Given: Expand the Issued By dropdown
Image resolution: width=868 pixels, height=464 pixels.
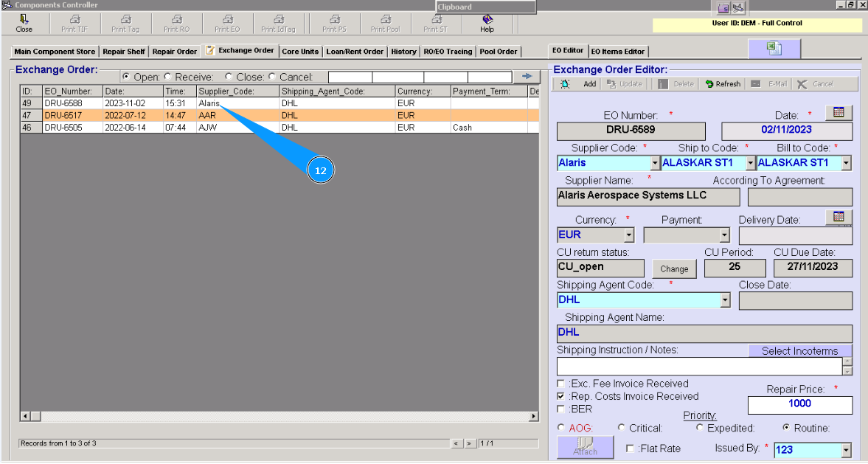Looking at the screenshot, I should tap(846, 450).
